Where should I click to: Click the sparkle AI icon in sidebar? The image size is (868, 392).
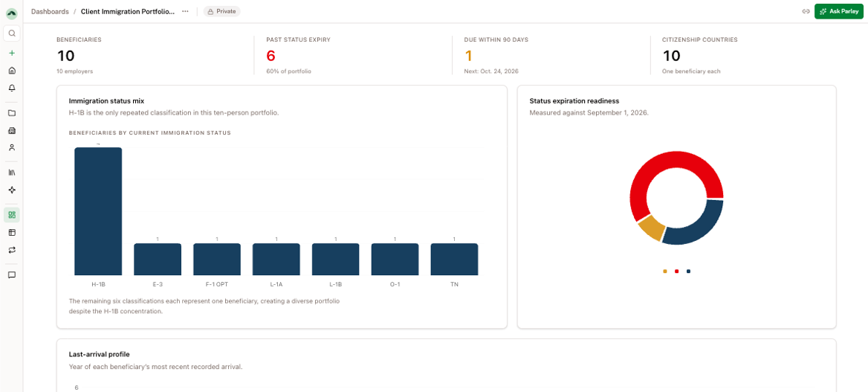point(12,190)
